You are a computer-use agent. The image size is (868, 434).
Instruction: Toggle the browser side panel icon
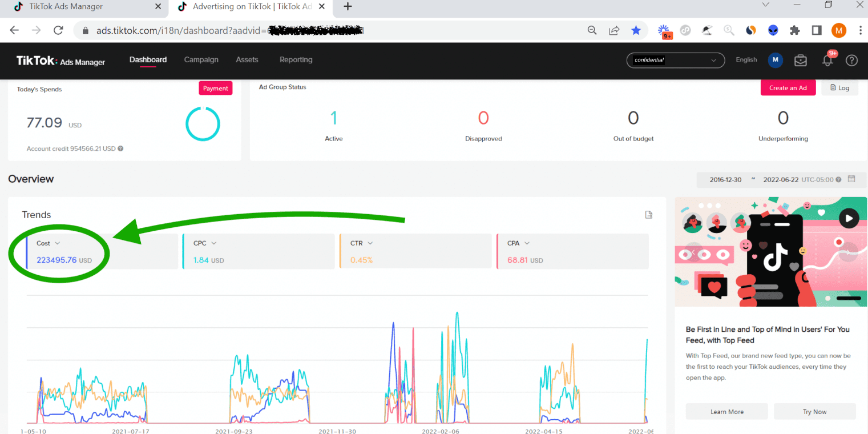point(817,30)
